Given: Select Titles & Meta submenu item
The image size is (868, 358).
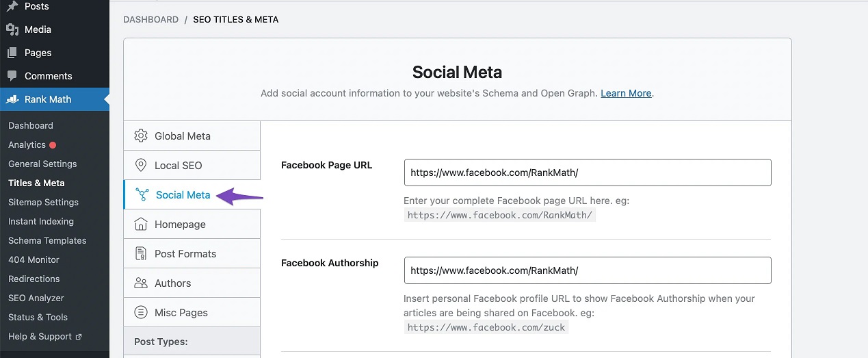Looking at the screenshot, I should click(x=36, y=183).
